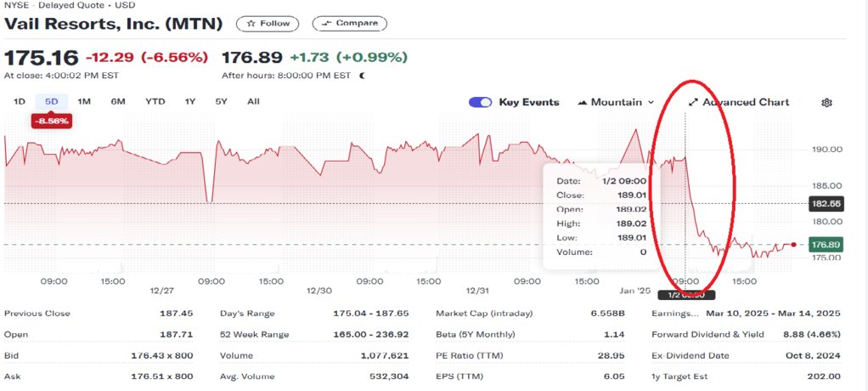Click the -8.56% performance badge
The image size is (868, 391).
coord(52,121)
